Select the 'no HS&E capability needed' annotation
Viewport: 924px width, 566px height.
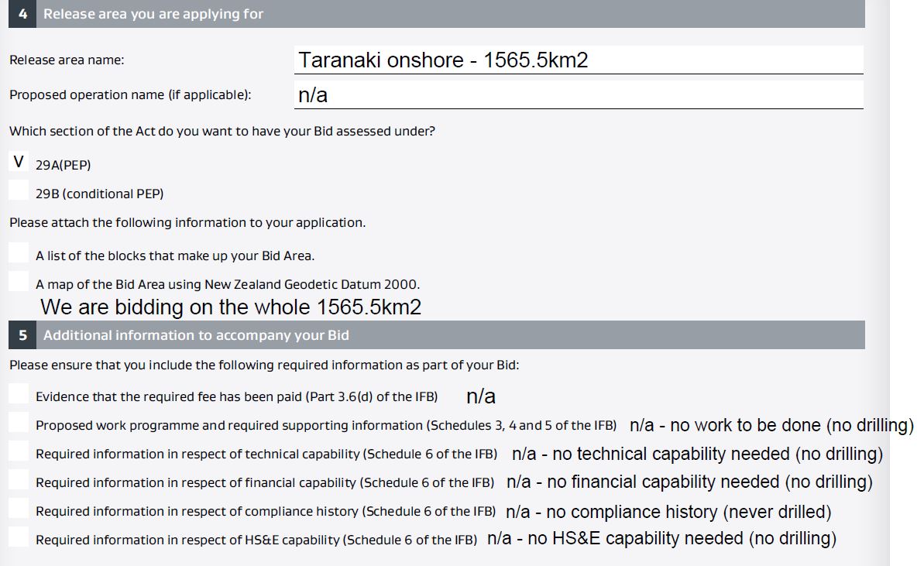coord(661,538)
